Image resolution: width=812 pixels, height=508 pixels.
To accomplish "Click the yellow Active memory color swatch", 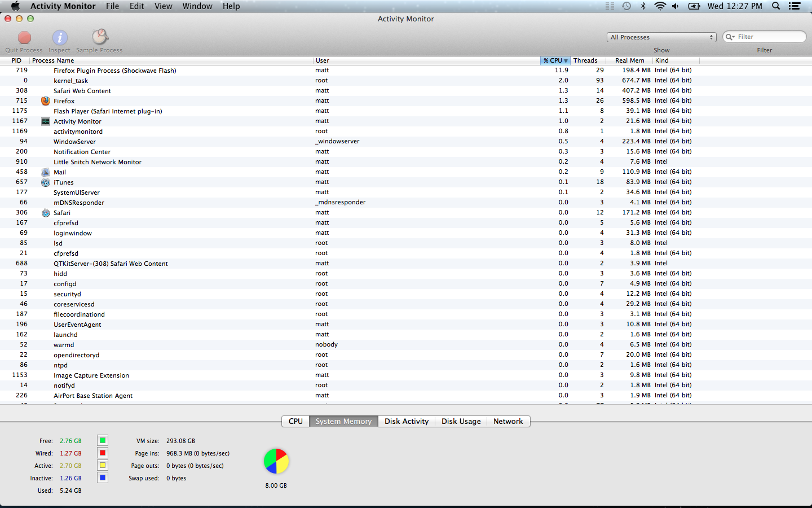I will (x=103, y=465).
